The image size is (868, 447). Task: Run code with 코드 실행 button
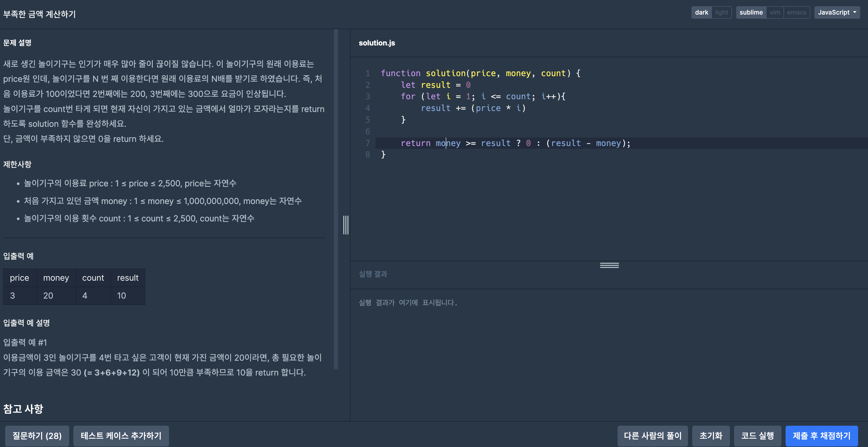click(x=757, y=436)
